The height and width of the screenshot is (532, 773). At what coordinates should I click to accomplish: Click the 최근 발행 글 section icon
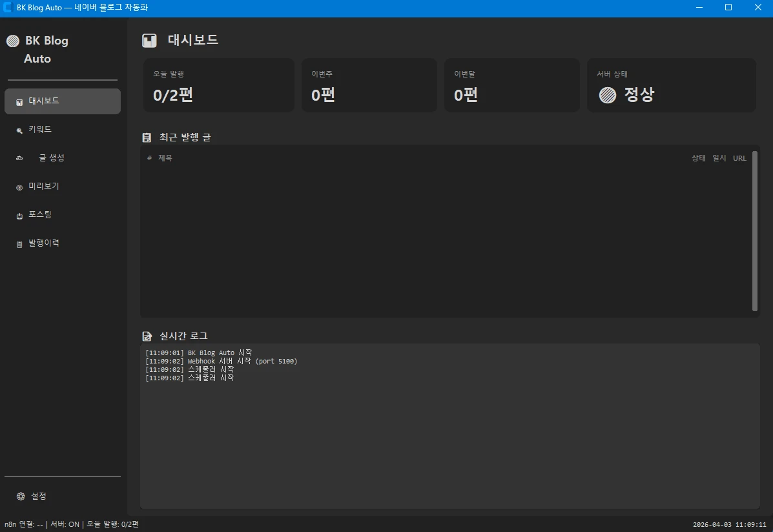147,138
